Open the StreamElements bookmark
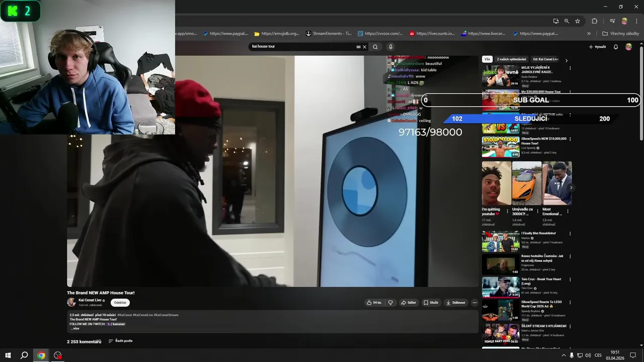Viewport: 644px width, 362px height. [329, 34]
